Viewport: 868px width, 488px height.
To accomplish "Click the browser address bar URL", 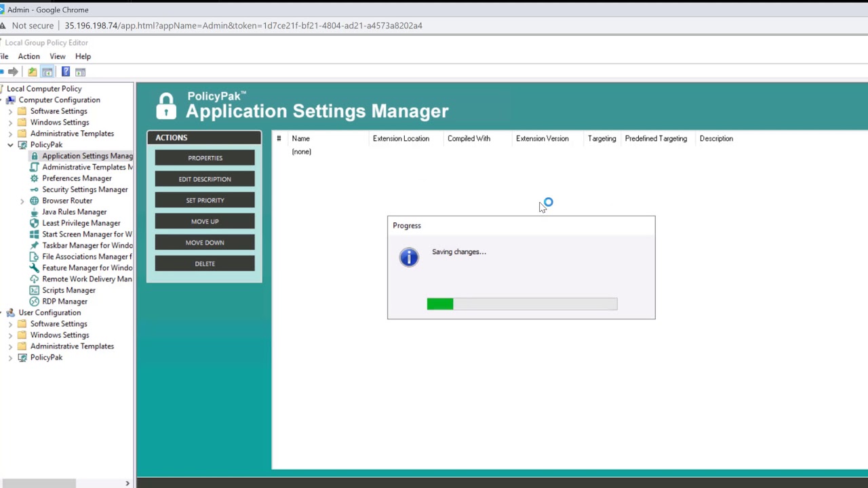I will (x=243, y=26).
